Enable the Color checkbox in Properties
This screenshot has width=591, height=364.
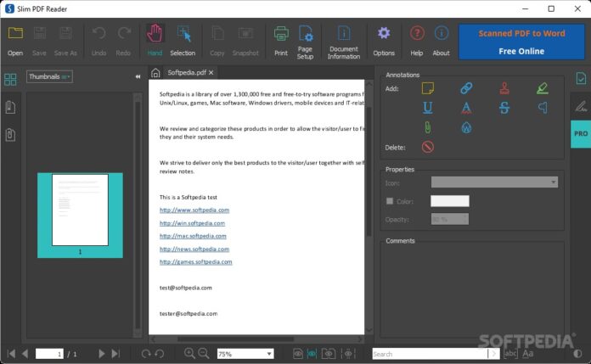390,201
